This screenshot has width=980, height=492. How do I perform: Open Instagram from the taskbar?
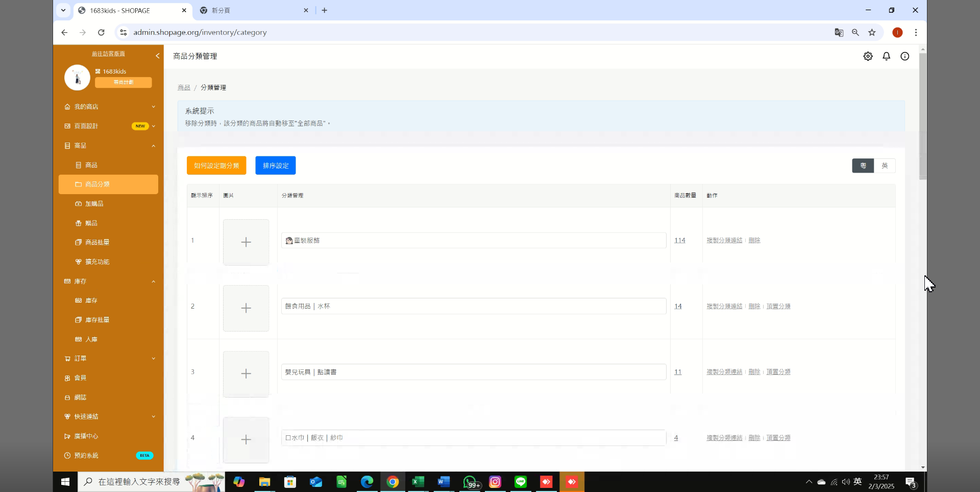pos(495,482)
